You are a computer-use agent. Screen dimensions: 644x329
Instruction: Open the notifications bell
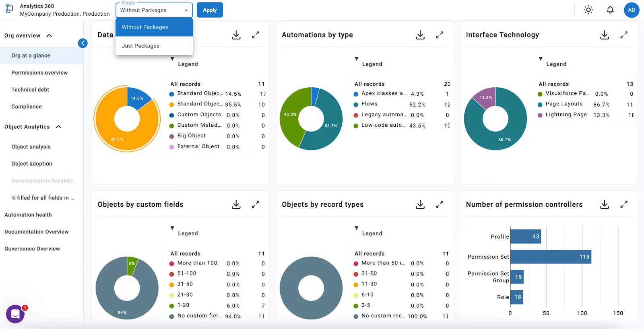610,10
